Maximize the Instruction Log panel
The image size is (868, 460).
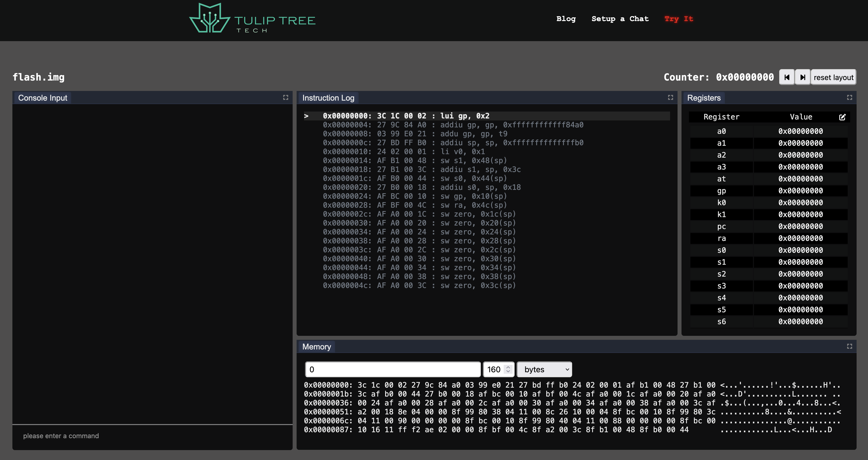pyautogui.click(x=670, y=97)
